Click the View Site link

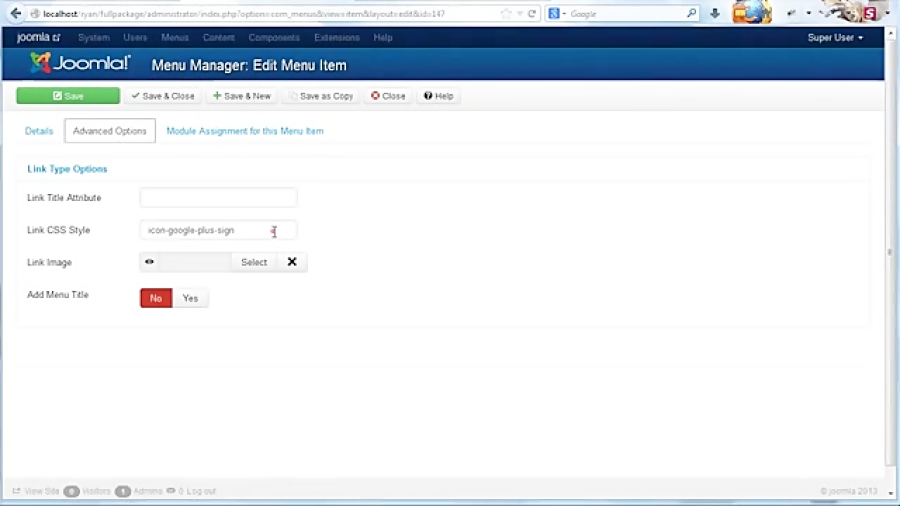[36, 491]
